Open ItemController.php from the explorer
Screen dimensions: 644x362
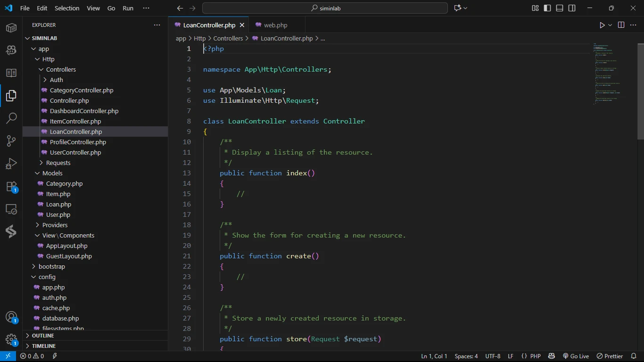coord(75,121)
